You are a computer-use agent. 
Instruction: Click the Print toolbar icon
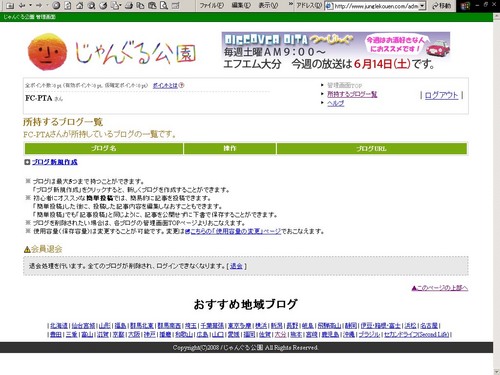(x=129, y=5)
